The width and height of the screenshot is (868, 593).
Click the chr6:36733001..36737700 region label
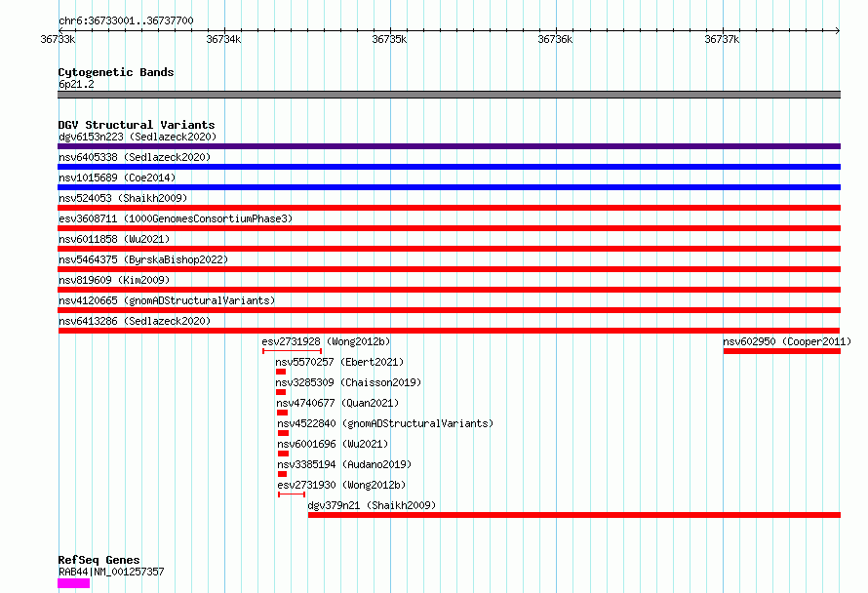pyautogui.click(x=126, y=20)
